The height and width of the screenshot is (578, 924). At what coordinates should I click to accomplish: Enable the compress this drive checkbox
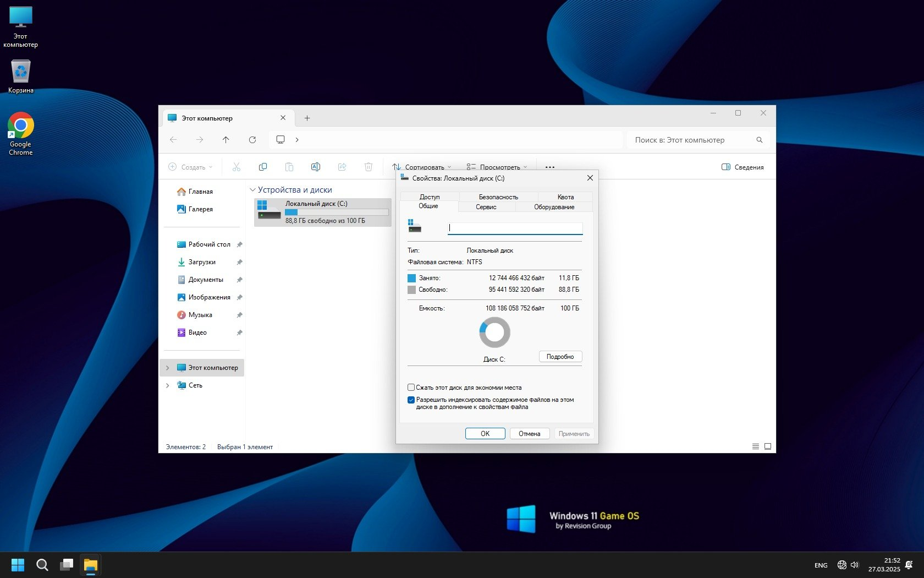(x=411, y=388)
